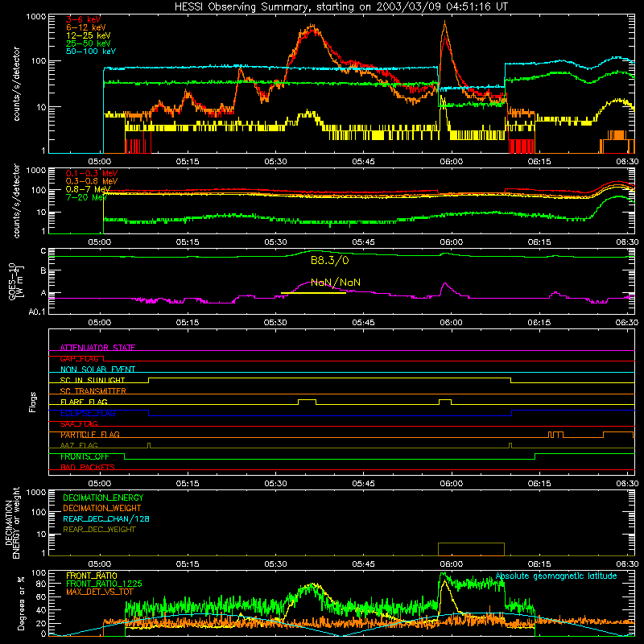Select the 3-6 keV legend label

(x=83, y=19)
